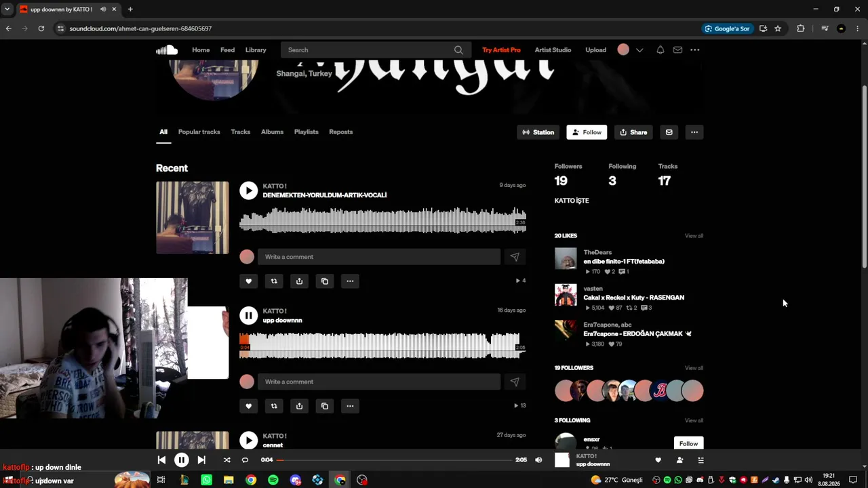
Task: Open the notifications bell
Action: click(x=660, y=50)
